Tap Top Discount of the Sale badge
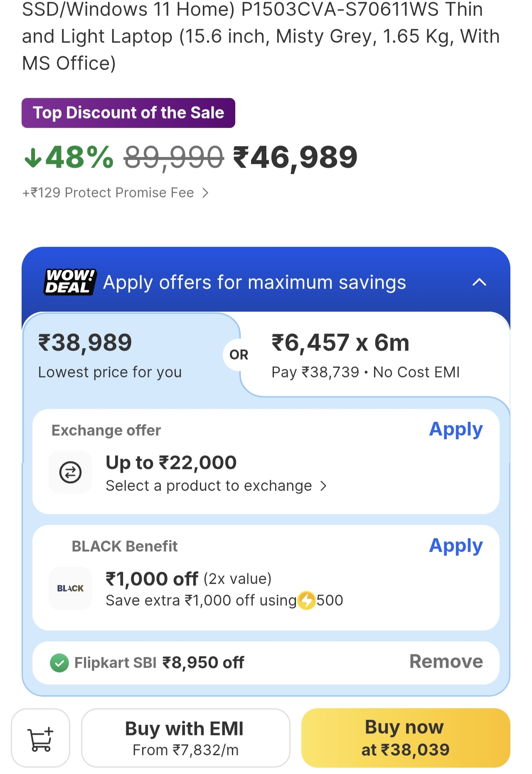 (128, 113)
